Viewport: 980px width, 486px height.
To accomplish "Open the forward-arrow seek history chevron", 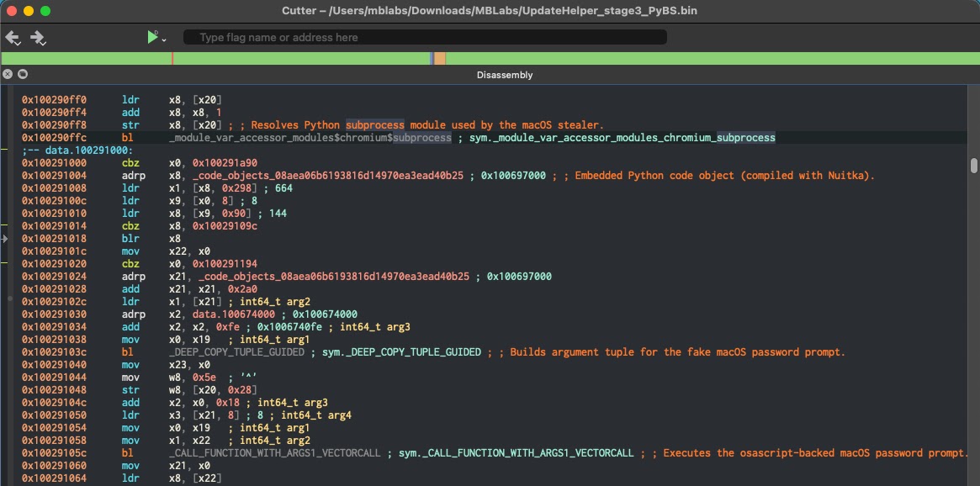I will point(42,42).
